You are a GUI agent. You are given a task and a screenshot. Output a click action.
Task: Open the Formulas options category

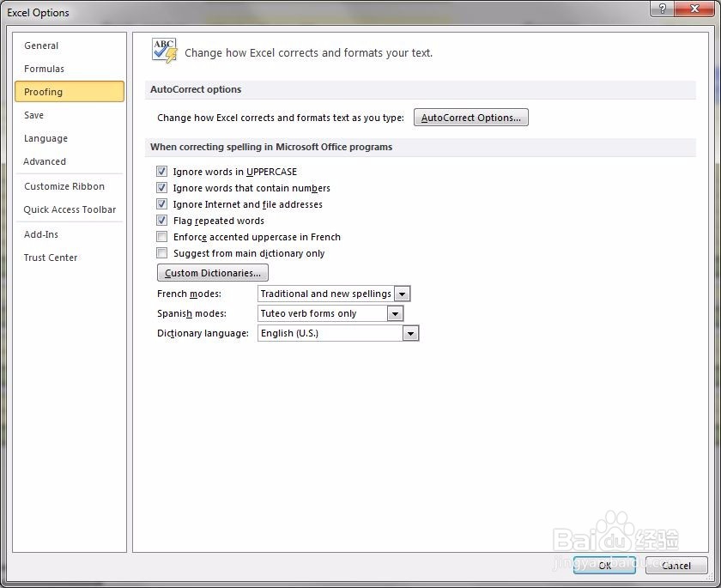click(70, 69)
